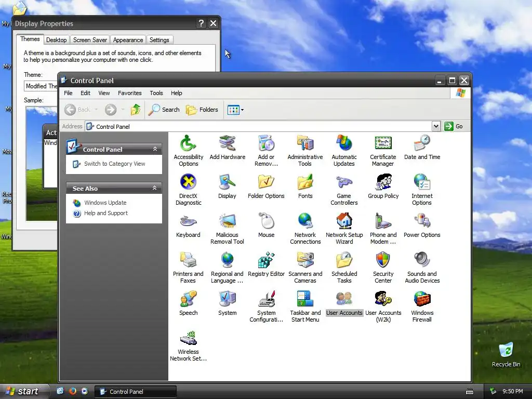Viewport: 532px width, 399px height.
Task: Open the System applet icon
Action: [227, 299]
